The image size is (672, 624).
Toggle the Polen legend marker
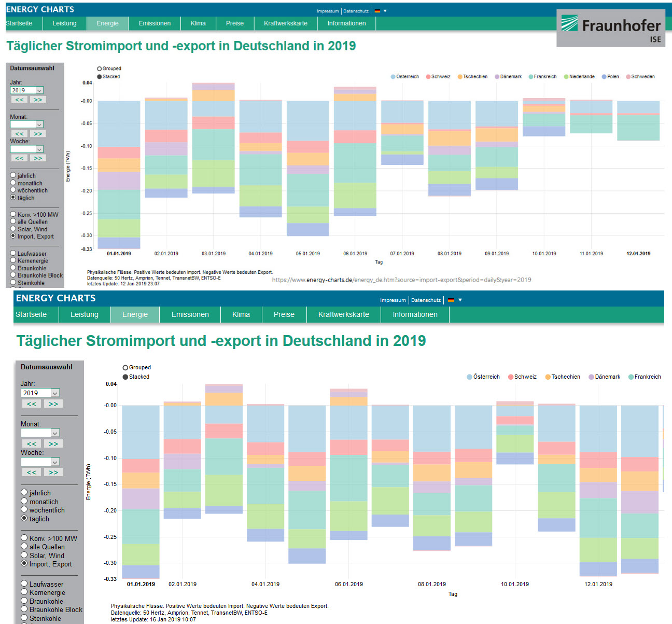pyautogui.click(x=604, y=77)
